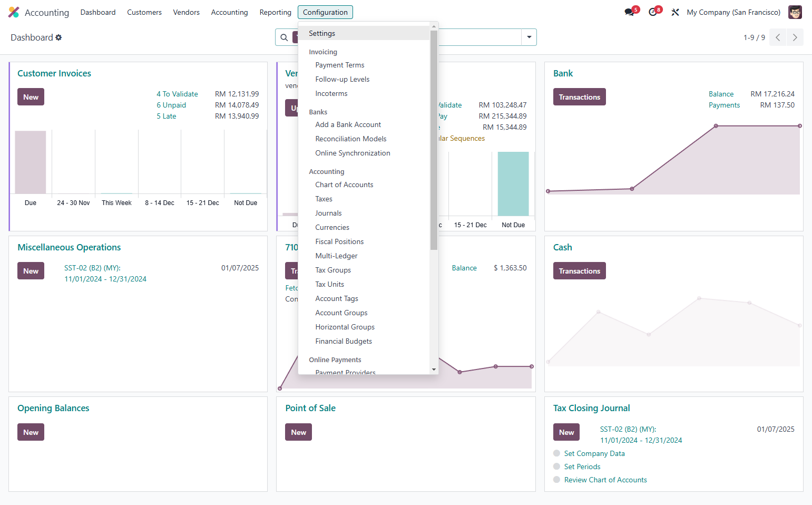
Task: Choose Add a Bank Account
Action: [x=364, y=124]
